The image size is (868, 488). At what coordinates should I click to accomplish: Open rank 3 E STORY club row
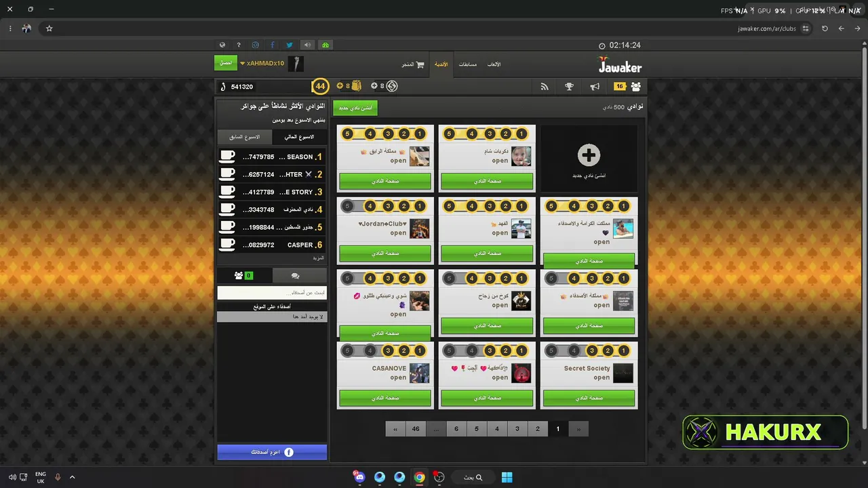[x=271, y=192]
